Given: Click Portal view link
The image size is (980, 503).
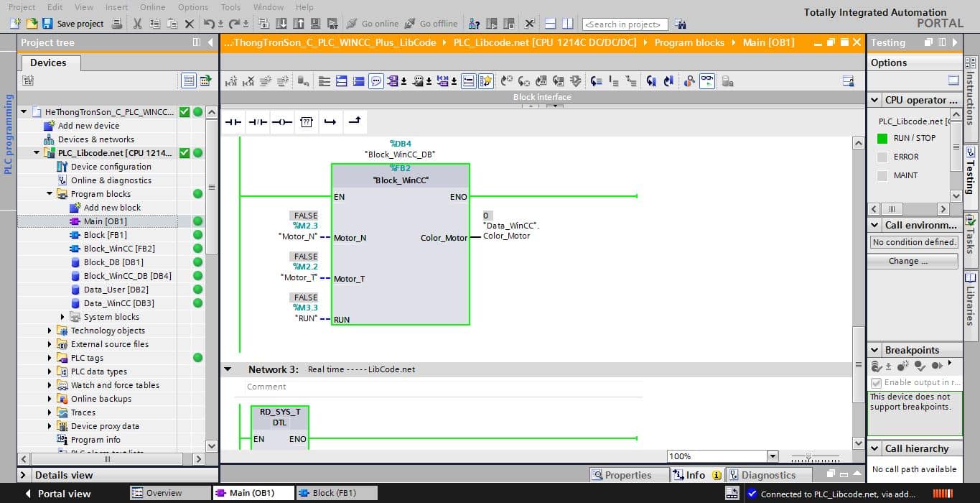Looking at the screenshot, I should pyautogui.click(x=58, y=494).
